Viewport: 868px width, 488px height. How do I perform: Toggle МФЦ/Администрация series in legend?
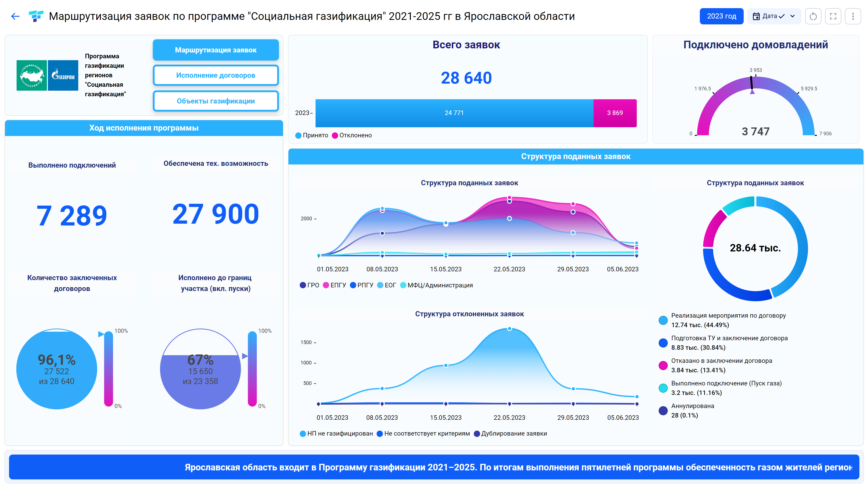[x=436, y=285]
